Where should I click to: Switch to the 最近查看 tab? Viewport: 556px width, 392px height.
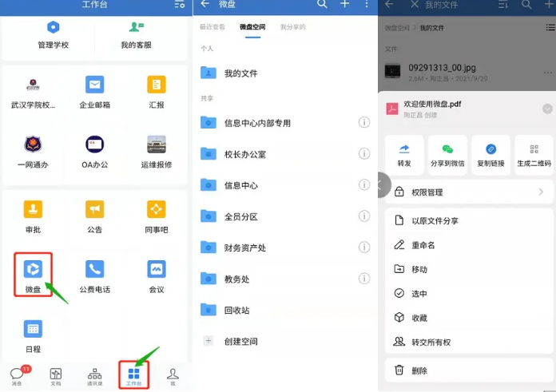[212, 27]
